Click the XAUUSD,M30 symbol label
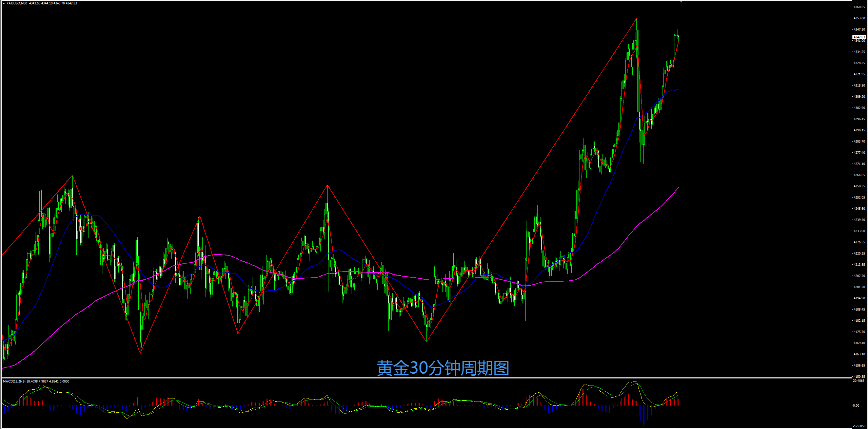 coord(17,3)
